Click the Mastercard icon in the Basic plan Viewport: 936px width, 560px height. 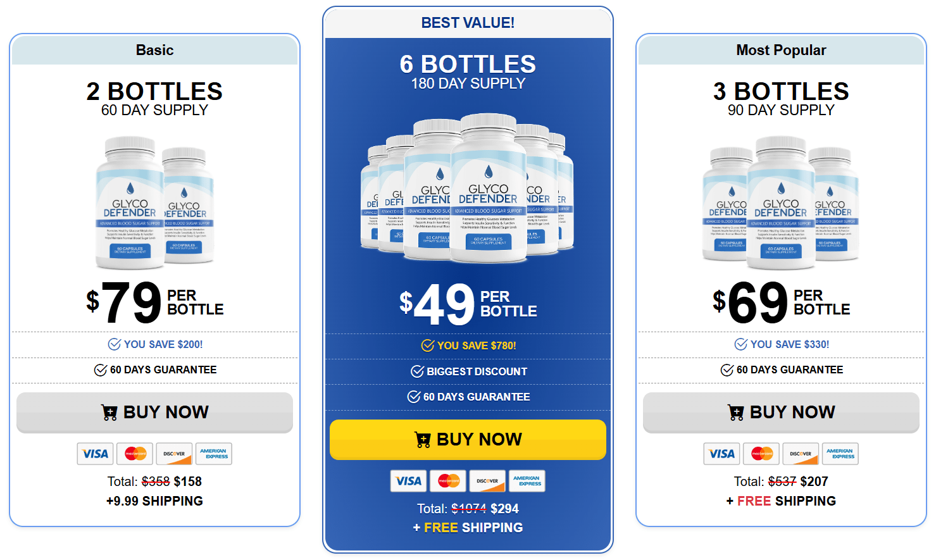tap(135, 454)
